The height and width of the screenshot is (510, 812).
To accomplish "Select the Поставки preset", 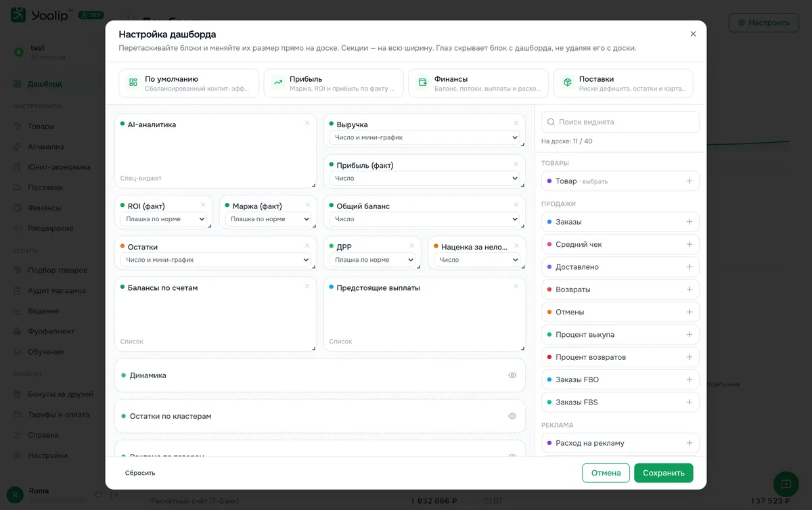I will (623, 83).
